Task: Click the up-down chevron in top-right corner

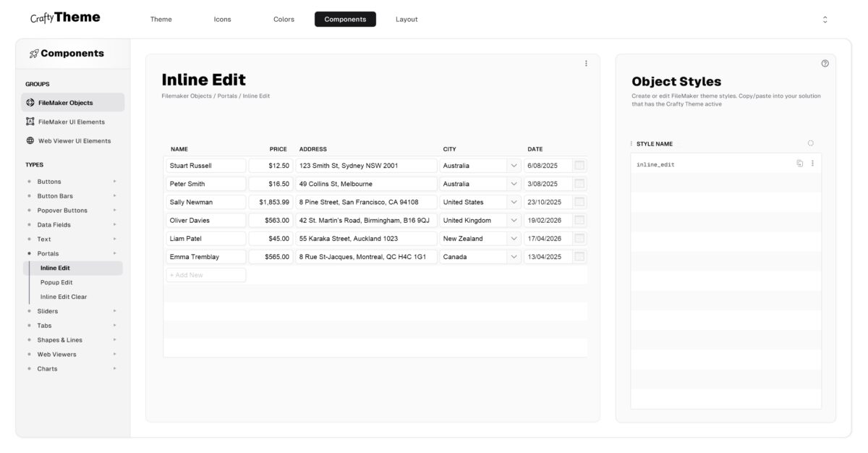Action: click(825, 20)
